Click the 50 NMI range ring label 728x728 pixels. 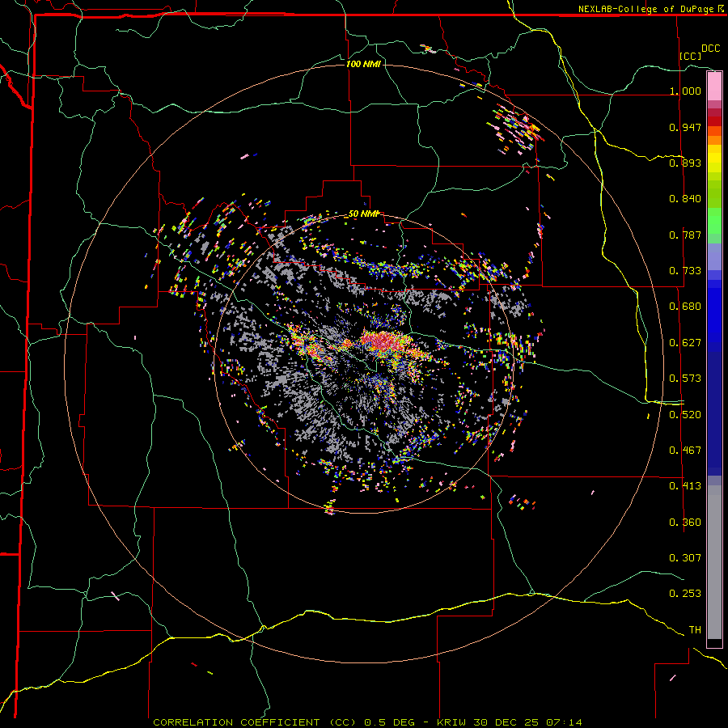363,214
